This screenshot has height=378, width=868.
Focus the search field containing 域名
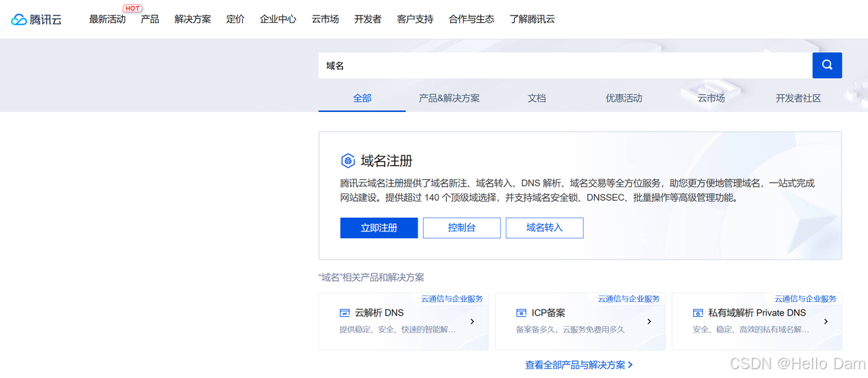566,65
